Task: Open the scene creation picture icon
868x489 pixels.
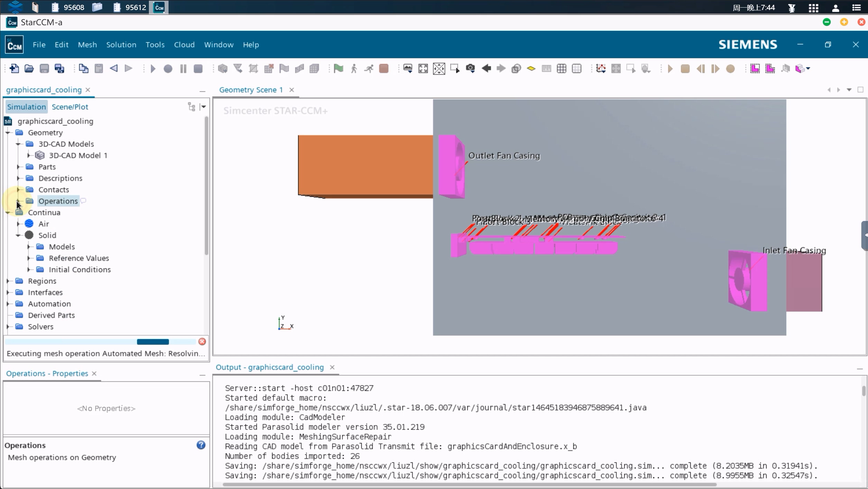Action: coord(408,68)
